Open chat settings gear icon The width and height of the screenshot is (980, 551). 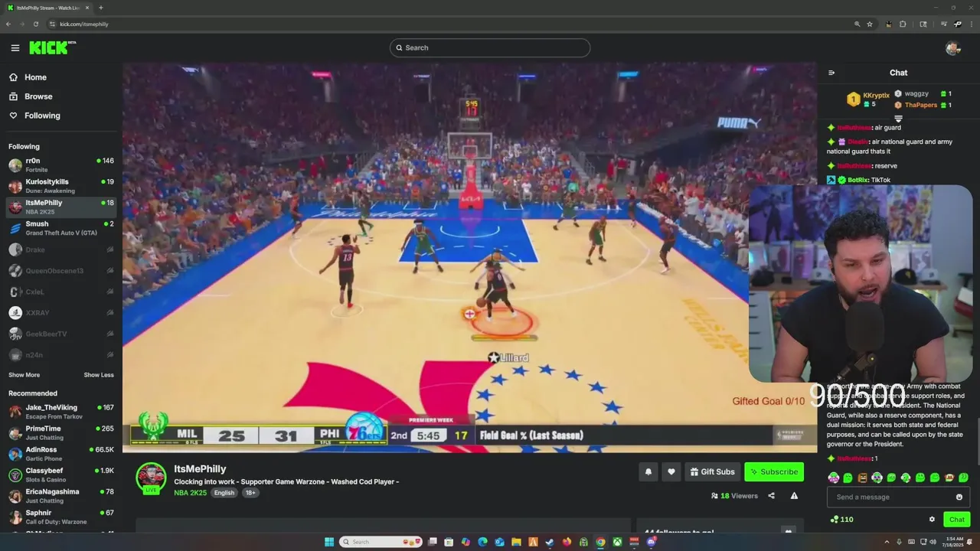pos(932,519)
